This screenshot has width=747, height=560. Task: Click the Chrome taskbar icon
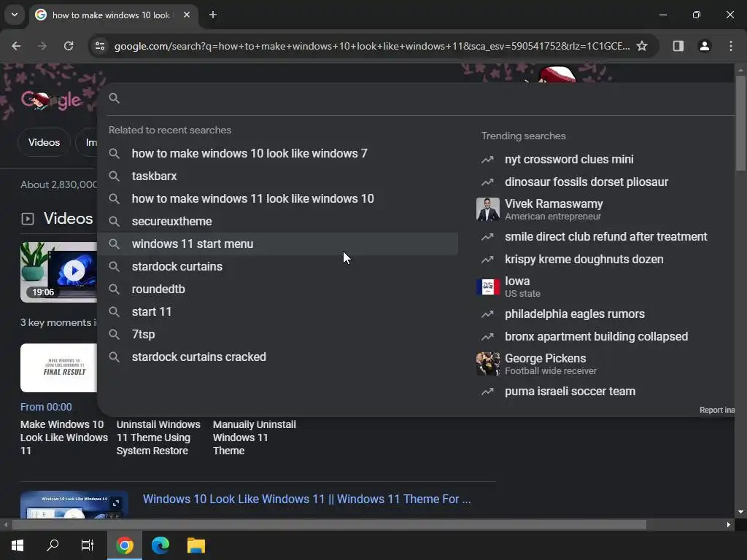[x=124, y=545]
